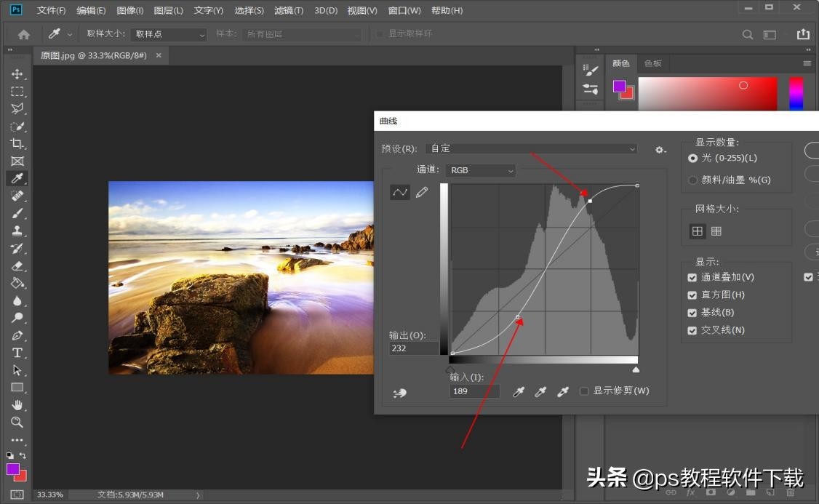The image size is (819, 504).
Task: Switch to the simple grid size option
Action: pyautogui.click(x=698, y=231)
